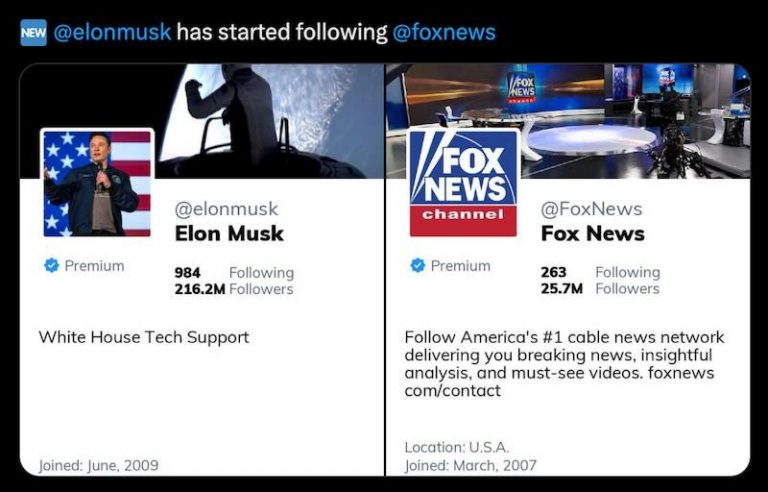The image size is (768, 492).
Task: Open Elon Musk's profile picture
Action: coord(97,182)
